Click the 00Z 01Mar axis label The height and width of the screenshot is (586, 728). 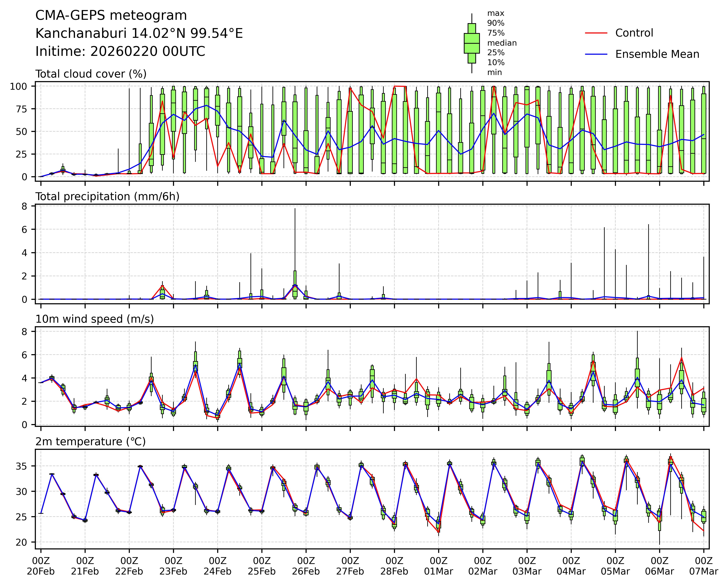point(439,566)
